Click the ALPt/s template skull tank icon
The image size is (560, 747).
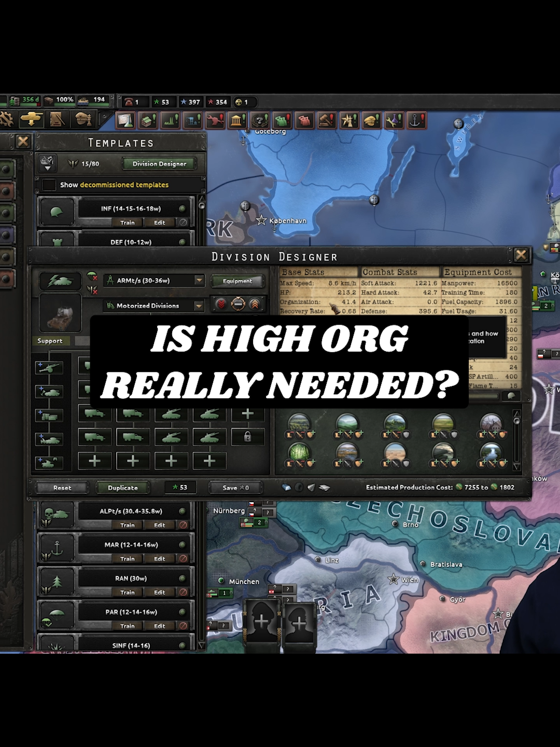pyautogui.click(x=56, y=515)
